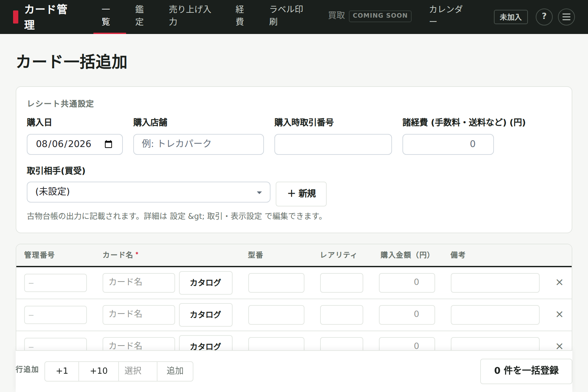The width and height of the screenshot is (588, 392).
Task: Switch to 売り上げ入力 tab
Action: [190, 16]
